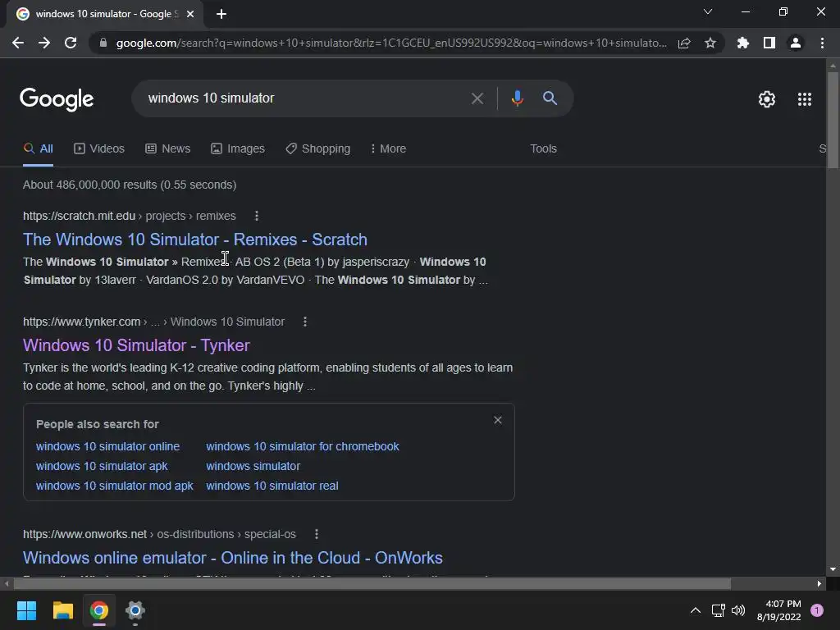This screenshot has height=630, width=840.
Task: View site information lock icon
Action: [x=103, y=43]
